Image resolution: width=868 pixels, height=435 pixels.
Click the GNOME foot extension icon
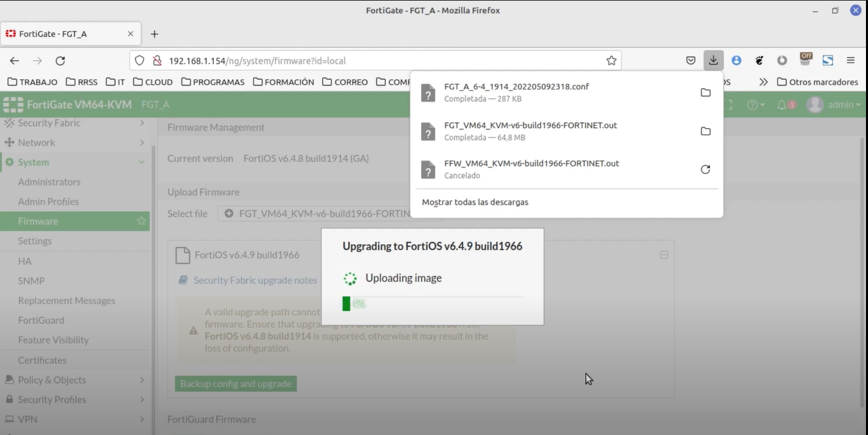coord(760,60)
